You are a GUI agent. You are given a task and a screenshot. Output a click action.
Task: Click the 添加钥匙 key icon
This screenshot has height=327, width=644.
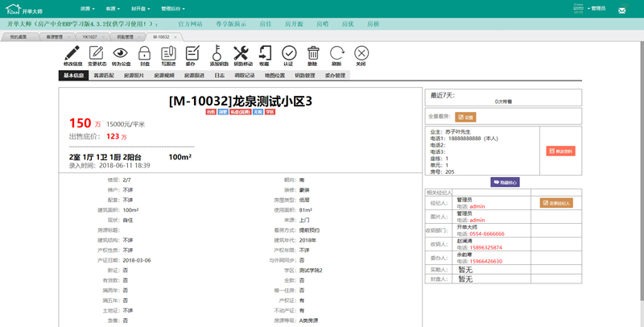(218, 52)
